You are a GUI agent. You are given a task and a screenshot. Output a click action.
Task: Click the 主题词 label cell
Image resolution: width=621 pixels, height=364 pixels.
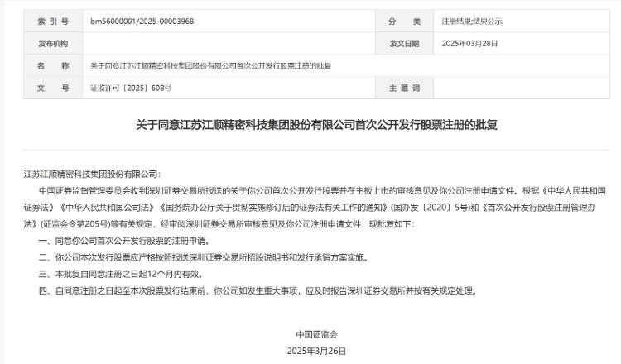(x=404, y=88)
